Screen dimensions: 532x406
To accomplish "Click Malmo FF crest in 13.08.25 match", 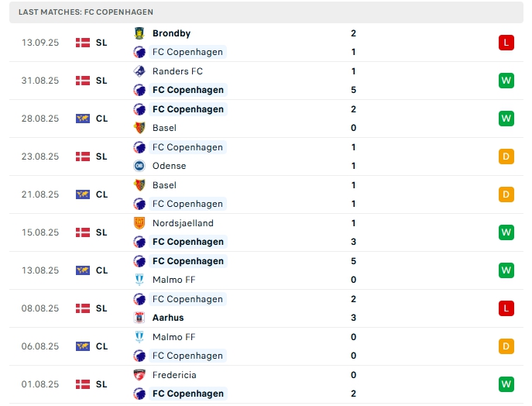I will [139, 280].
